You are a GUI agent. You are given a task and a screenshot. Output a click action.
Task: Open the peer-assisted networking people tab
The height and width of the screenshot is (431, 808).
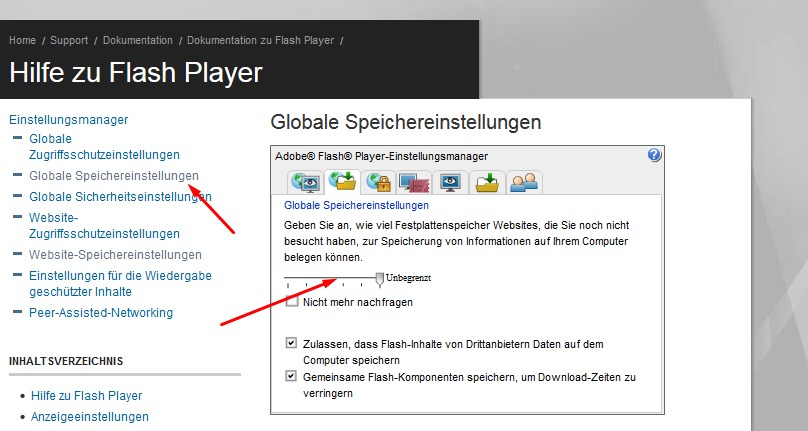pos(523,182)
